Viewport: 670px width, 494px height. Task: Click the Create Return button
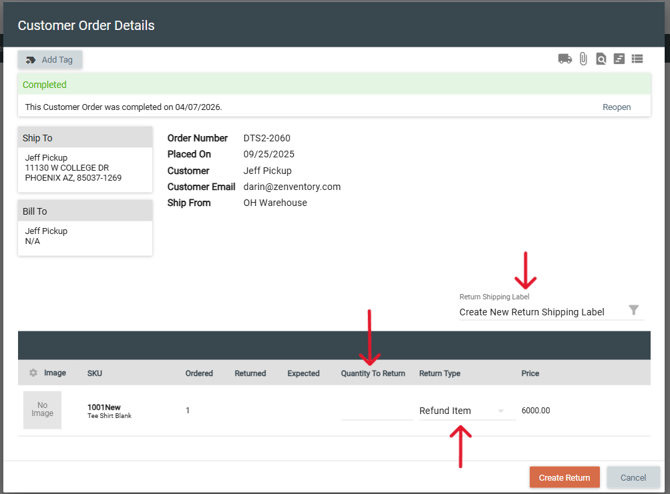564,477
